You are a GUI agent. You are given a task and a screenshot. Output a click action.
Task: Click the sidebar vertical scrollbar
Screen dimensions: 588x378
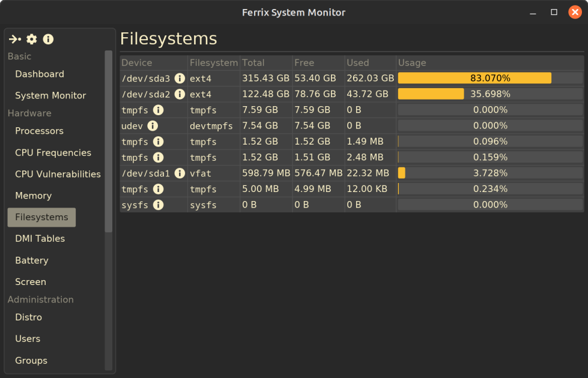[108, 142]
